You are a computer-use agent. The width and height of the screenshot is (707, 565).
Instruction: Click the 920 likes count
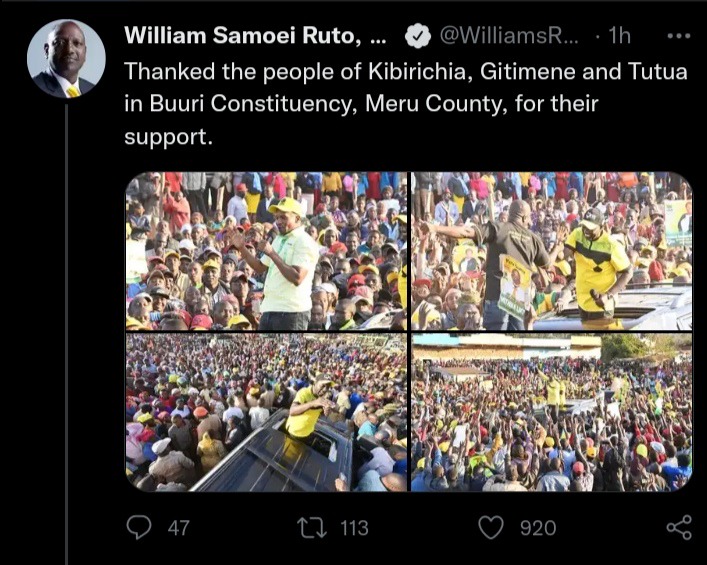(538, 528)
